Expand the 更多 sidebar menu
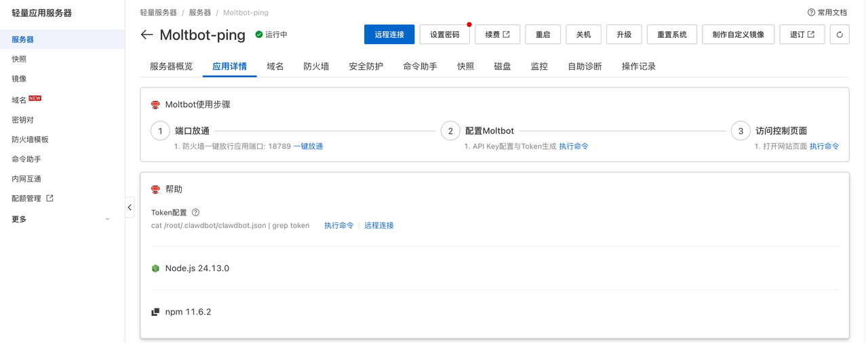The image size is (868, 343). point(62,219)
